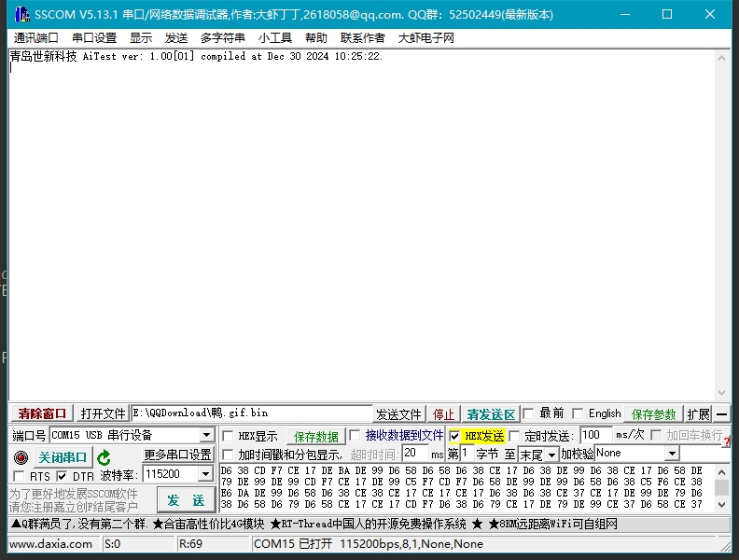Click the S:0 sent counter
This screenshot has width=739, height=560.
point(112,544)
